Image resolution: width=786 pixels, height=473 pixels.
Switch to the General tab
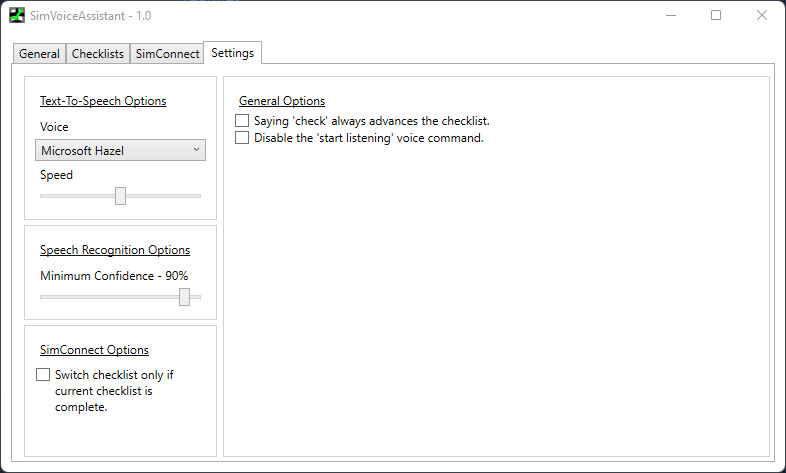click(x=40, y=54)
